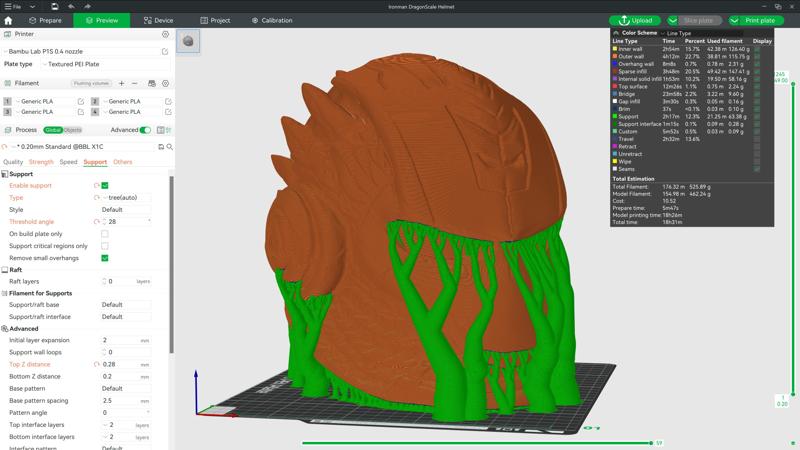The image size is (800, 450).
Task: Click the Threshold angle input field
Action: (128, 222)
